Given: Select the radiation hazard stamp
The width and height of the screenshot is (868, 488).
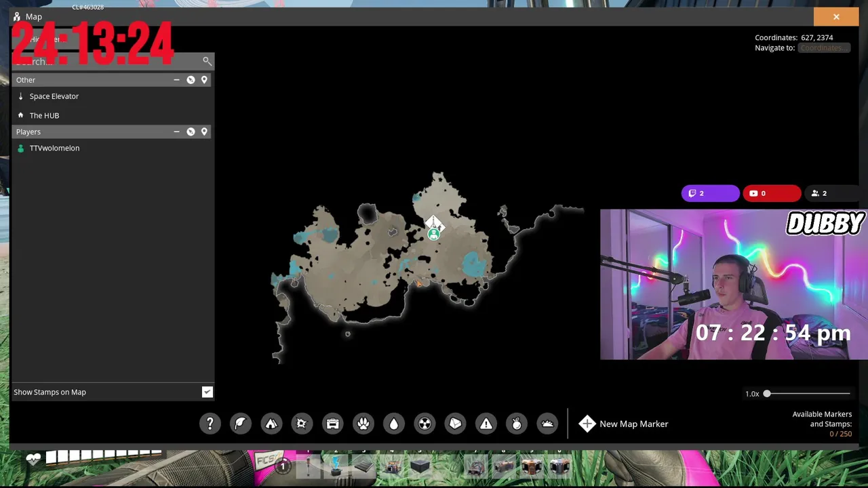Looking at the screenshot, I should tap(425, 424).
